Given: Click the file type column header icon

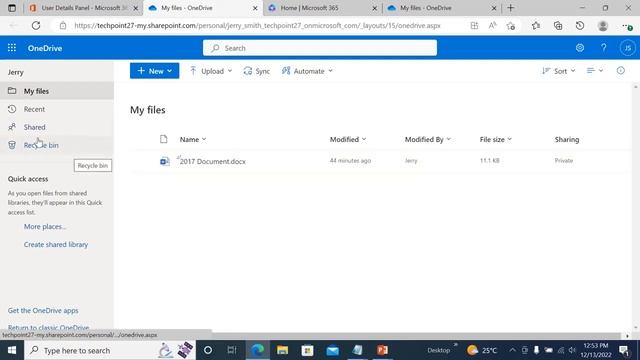Looking at the screenshot, I should pos(164,139).
